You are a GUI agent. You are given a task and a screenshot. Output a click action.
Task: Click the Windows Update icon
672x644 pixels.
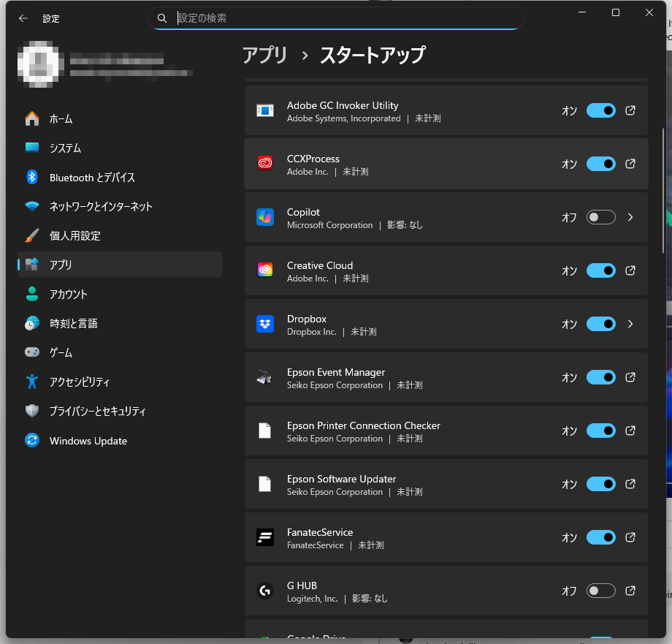point(31,440)
